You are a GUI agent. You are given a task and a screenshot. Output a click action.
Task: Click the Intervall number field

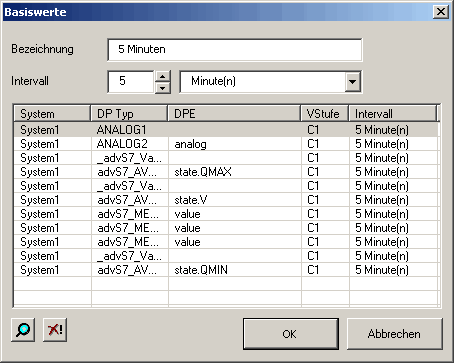pyautogui.click(x=131, y=81)
